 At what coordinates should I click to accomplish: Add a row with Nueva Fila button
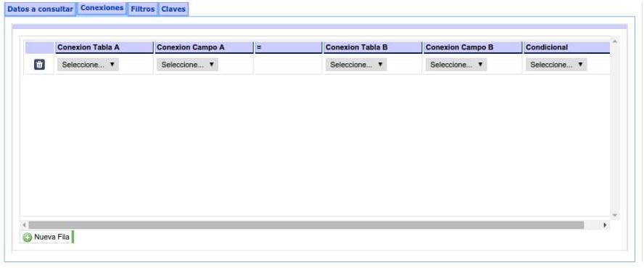[x=46, y=237]
